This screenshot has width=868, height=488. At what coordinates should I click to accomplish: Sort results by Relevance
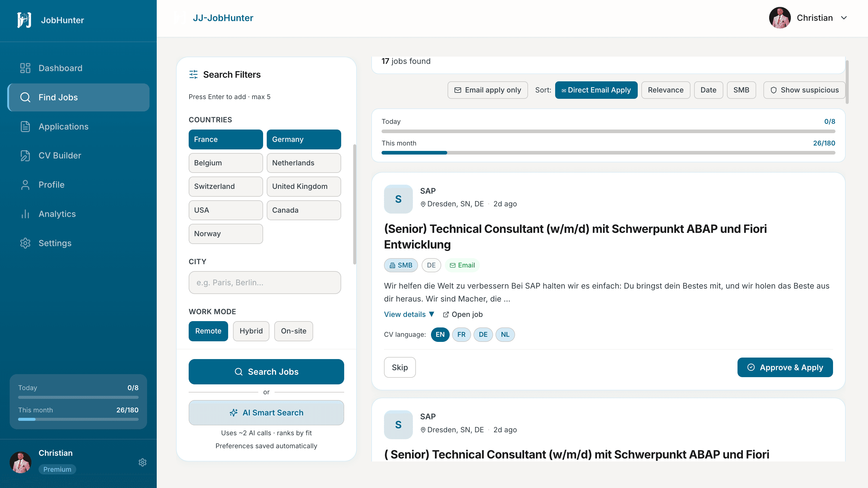665,90
